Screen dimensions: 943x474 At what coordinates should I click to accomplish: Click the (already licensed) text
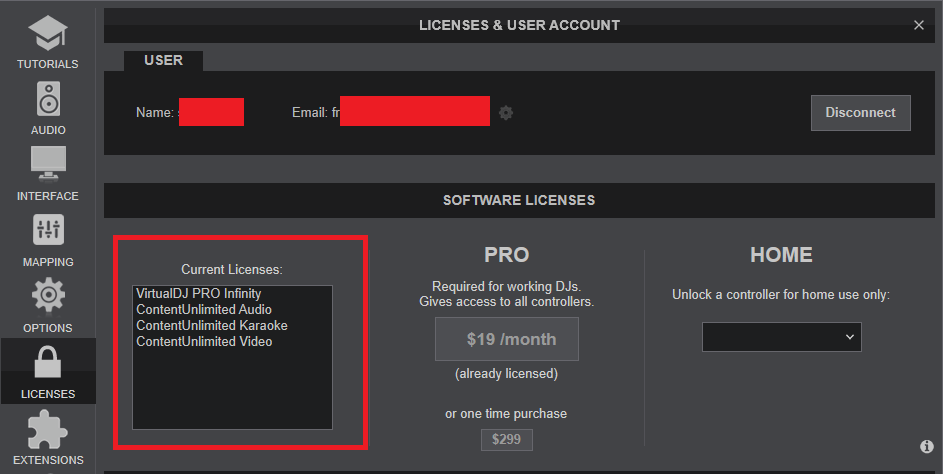506,374
